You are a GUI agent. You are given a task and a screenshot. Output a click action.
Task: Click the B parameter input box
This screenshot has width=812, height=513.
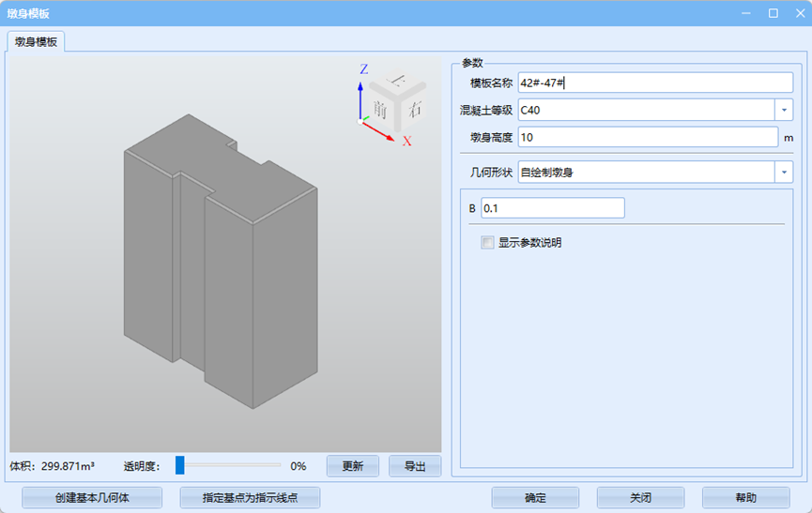[x=552, y=208]
